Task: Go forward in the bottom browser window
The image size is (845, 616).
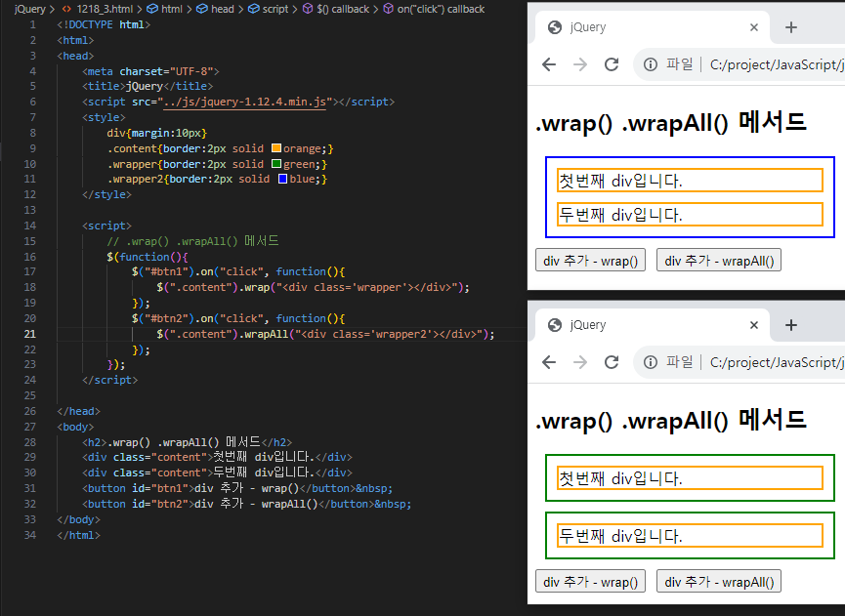Action: click(580, 362)
